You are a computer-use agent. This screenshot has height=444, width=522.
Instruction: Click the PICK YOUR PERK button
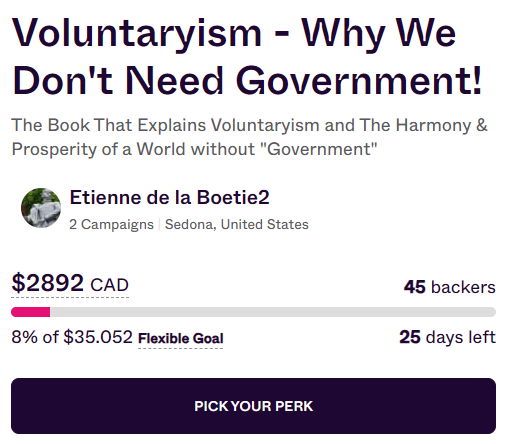253,406
